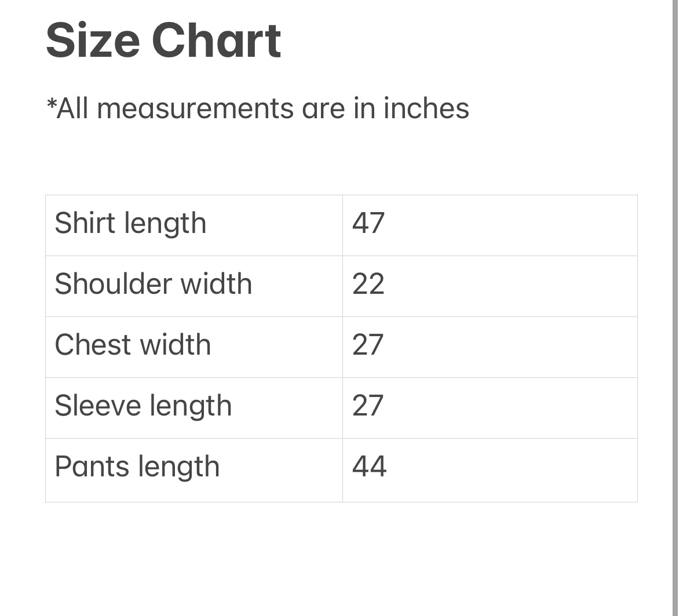Select the Chest width row label
Viewport: 683px width, 616px height.
133,345
